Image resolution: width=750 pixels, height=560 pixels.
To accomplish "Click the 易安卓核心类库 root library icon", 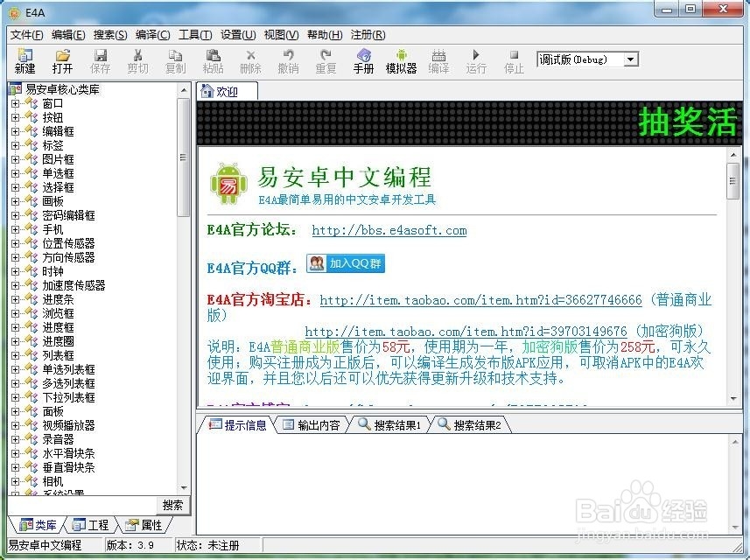I will pos(15,89).
